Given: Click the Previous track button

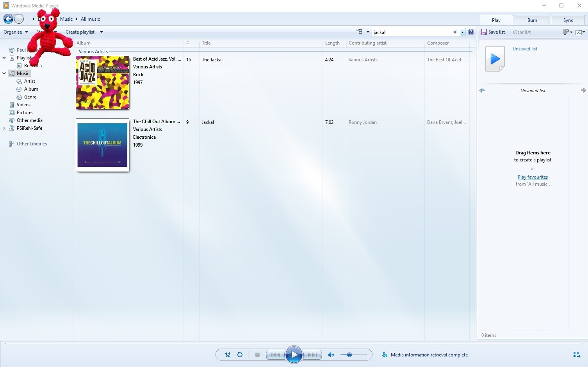Looking at the screenshot, I should click(276, 355).
